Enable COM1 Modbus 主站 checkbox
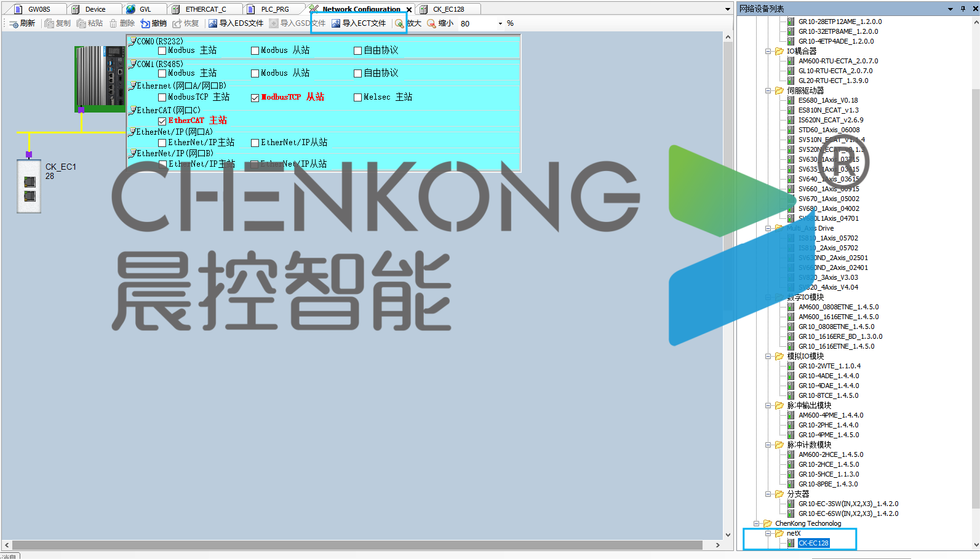The height and width of the screenshot is (559, 980). click(x=162, y=73)
